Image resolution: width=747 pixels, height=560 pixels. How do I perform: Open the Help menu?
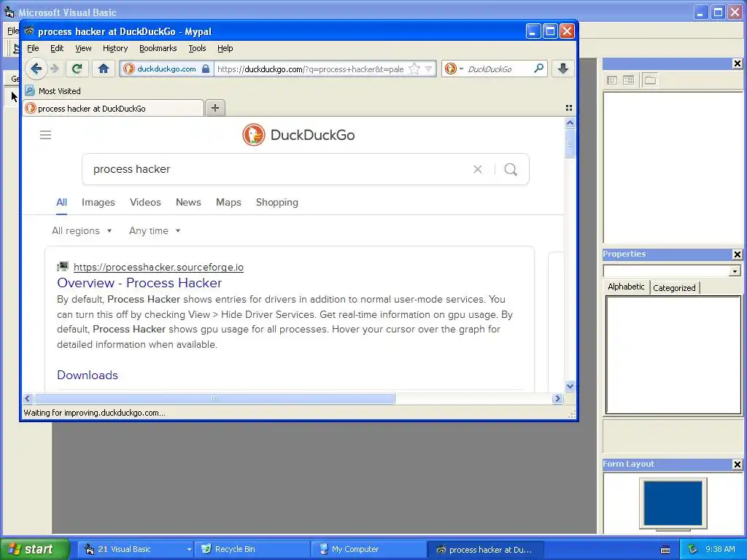[225, 48]
